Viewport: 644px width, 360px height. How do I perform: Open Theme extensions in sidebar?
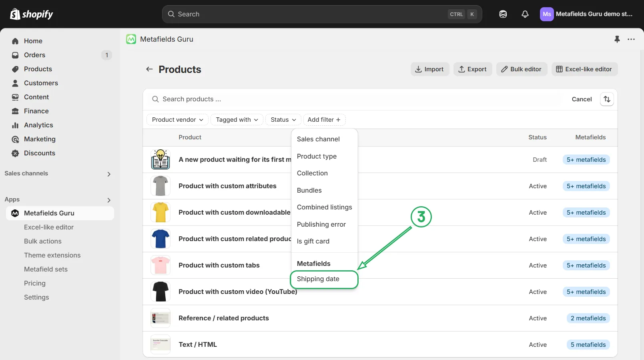(x=52, y=255)
